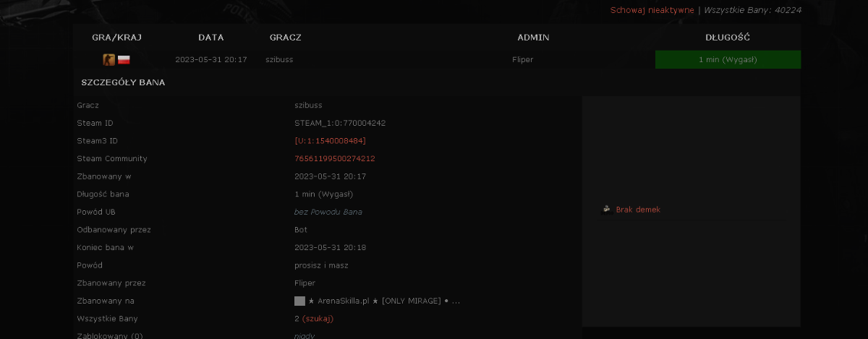Viewport: 868px width, 339px height.
Task: Sort by the GRA/KRAJ column header
Action: [x=116, y=38]
